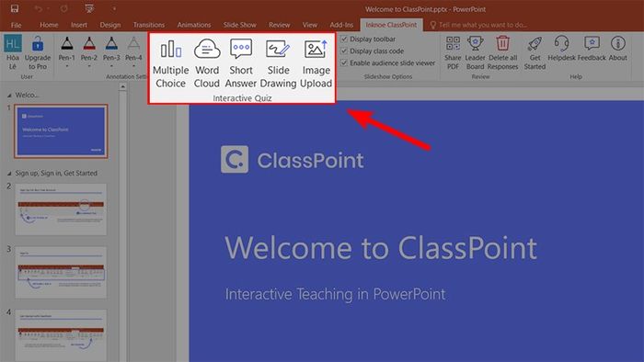The image size is (644, 362).
Task: Click the ClassPoint logo on slide
Action: (292, 160)
